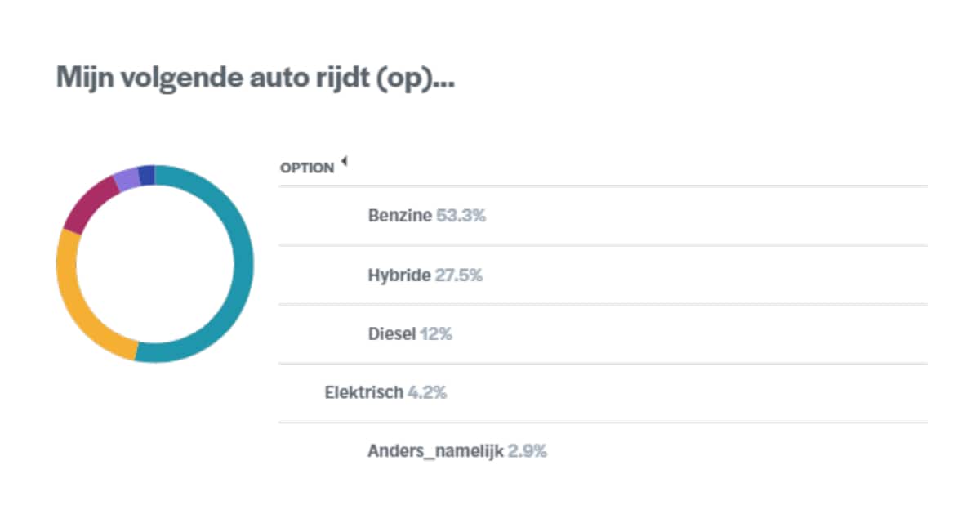Click the dark blue Anders_namelijk donut segment
This screenshot has height=510, width=980.
click(146, 175)
